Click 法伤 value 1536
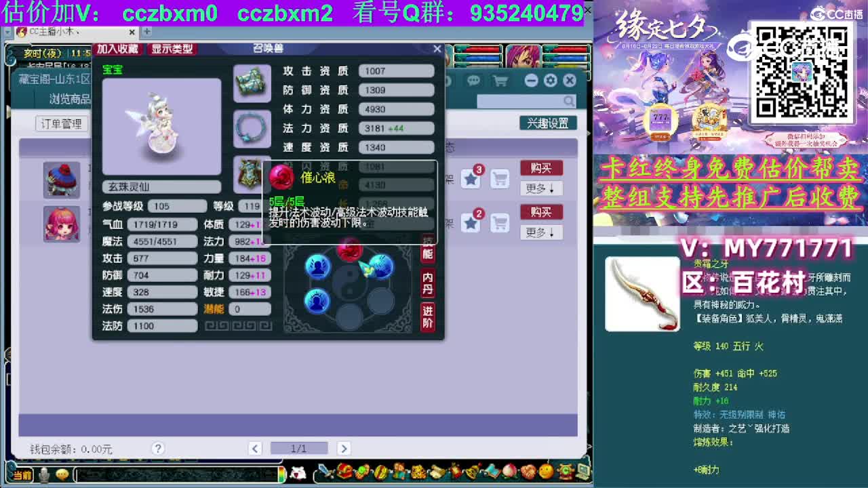This screenshot has width=868, height=488. [x=162, y=308]
